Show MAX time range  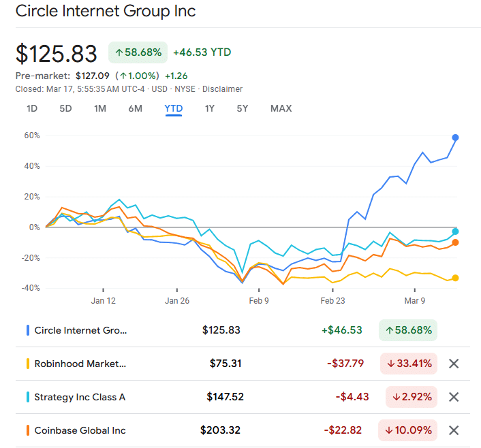click(x=281, y=108)
